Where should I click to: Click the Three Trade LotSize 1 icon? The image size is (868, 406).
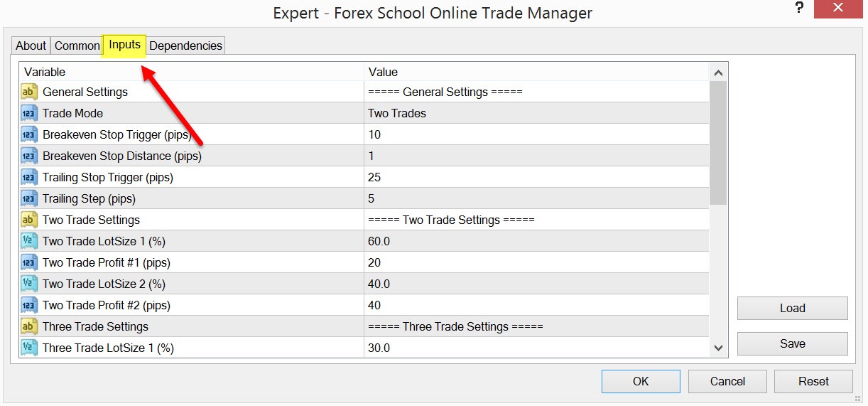click(29, 348)
